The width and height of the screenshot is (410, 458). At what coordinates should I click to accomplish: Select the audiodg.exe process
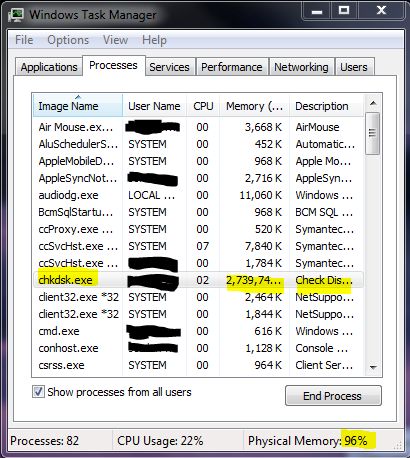(x=198, y=195)
